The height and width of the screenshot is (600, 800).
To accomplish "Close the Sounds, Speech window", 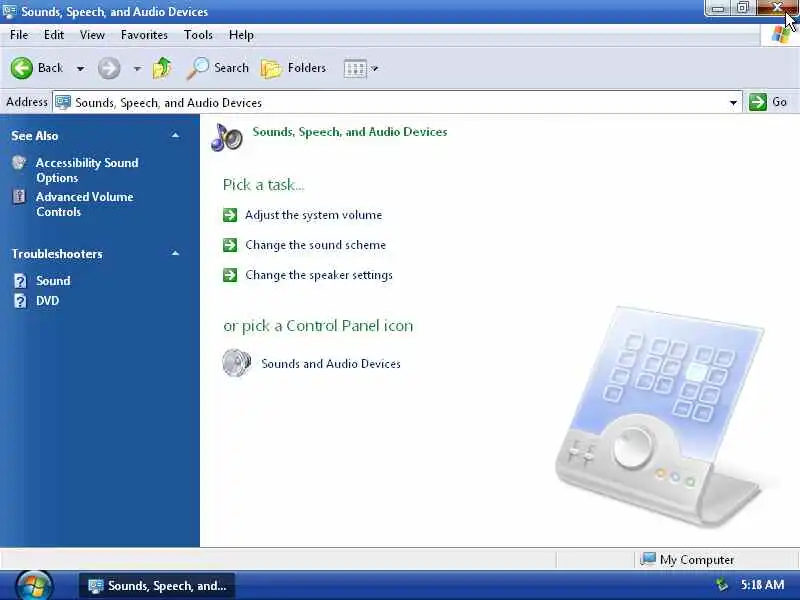I will 777,8.
